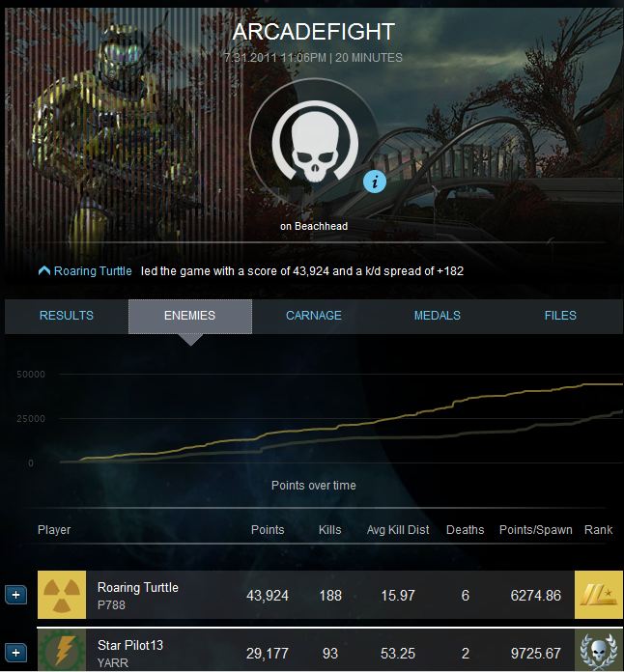Click Roaring Turttle's gold rank insignia
The image size is (624, 672).
coord(599,595)
